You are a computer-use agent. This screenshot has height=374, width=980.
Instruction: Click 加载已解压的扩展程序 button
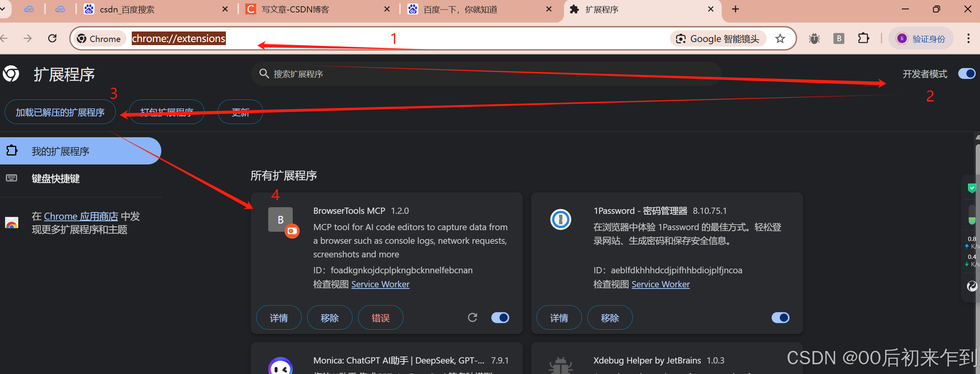(60, 112)
